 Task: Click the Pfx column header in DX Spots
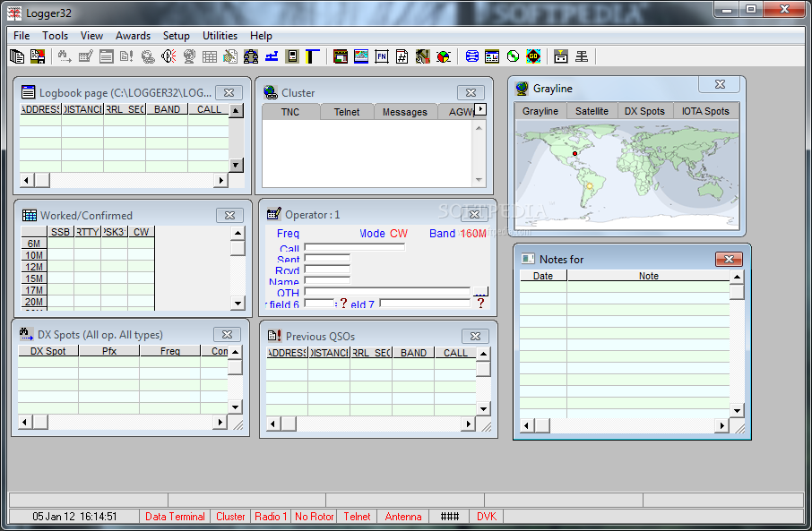click(x=109, y=351)
